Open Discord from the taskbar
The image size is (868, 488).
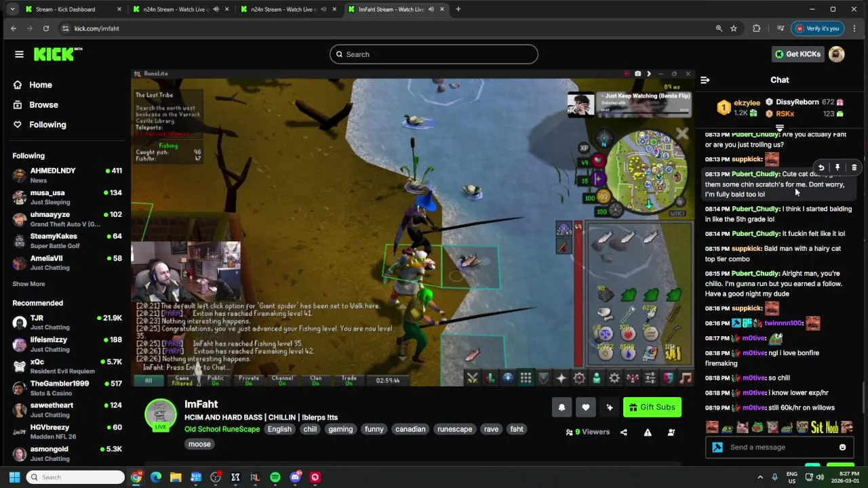(295, 477)
